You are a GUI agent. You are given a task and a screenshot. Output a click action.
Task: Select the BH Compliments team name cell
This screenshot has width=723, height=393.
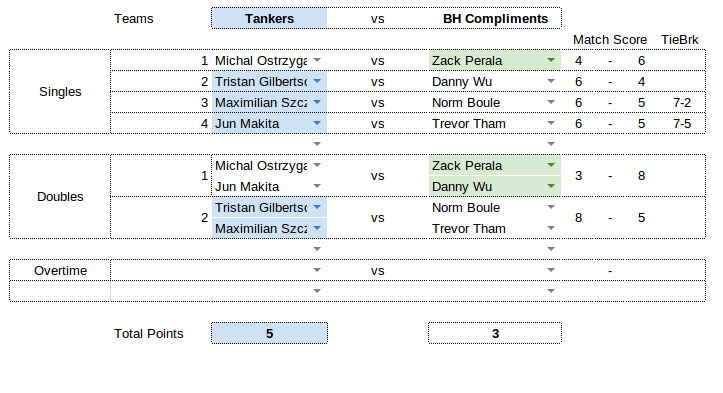pos(495,18)
